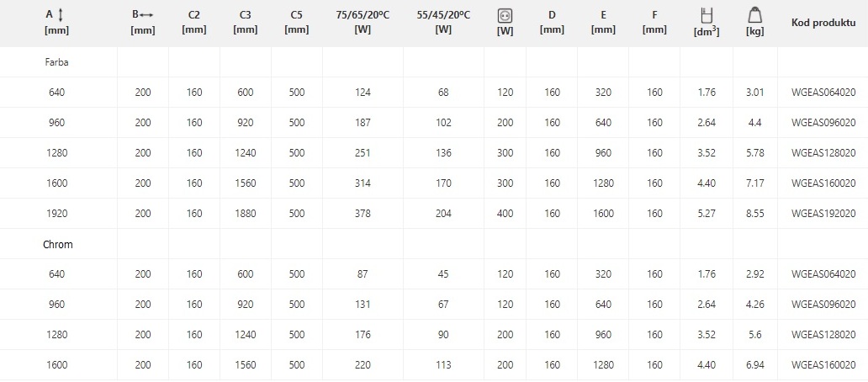Click the 55/45/20°C column header
The height and width of the screenshot is (382, 868).
pos(443,22)
